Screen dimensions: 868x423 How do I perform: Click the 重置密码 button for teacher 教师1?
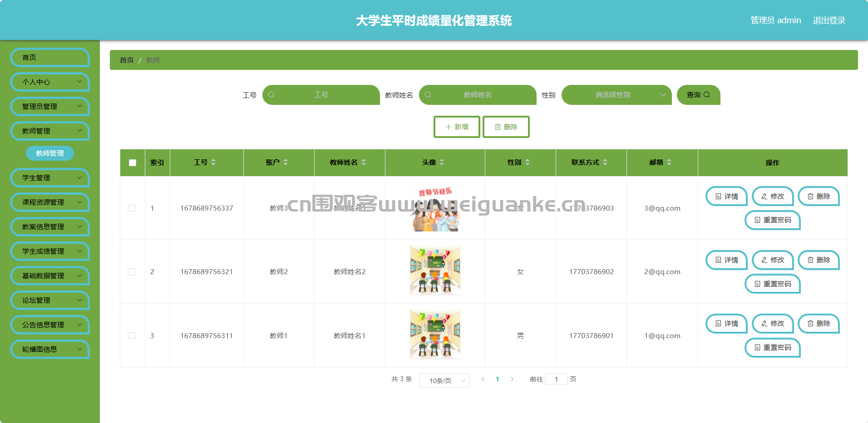tap(772, 348)
